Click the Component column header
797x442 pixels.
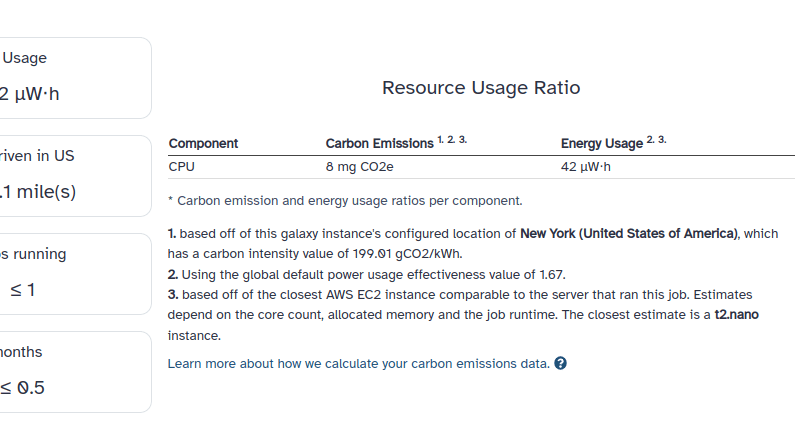pos(203,144)
